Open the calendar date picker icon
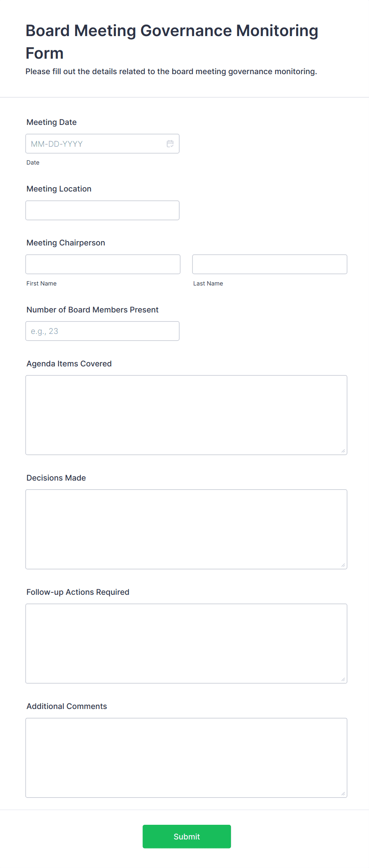The height and width of the screenshot is (868, 369). pos(170,144)
